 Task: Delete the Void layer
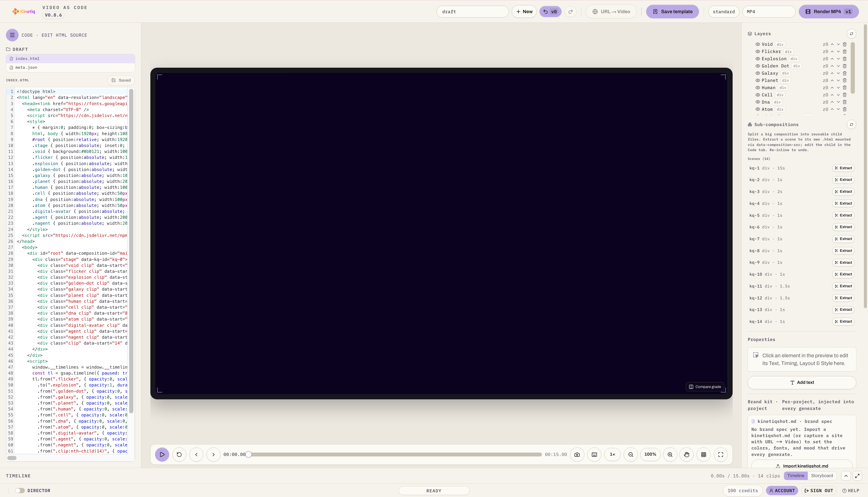pyautogui.click(x=844, y=44)
